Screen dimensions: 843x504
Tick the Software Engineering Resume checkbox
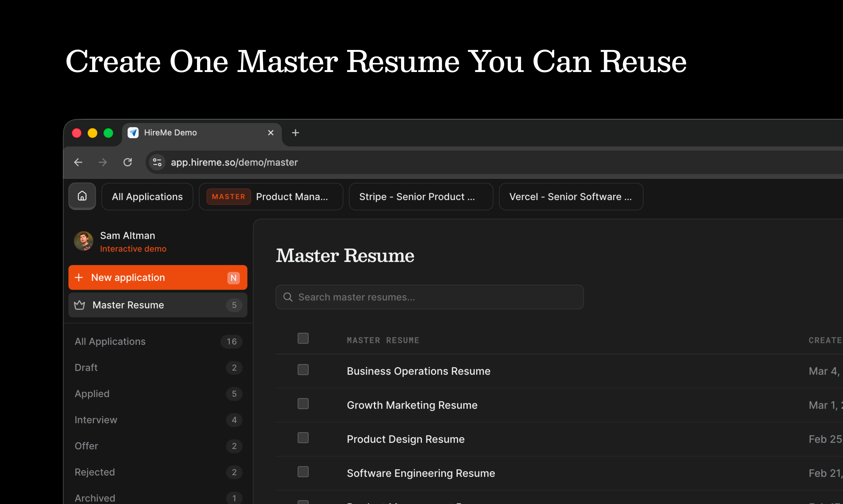[x=303, y=472]
